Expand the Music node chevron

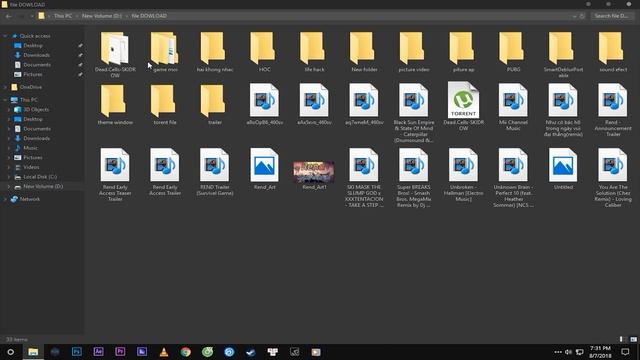[9, 148]
